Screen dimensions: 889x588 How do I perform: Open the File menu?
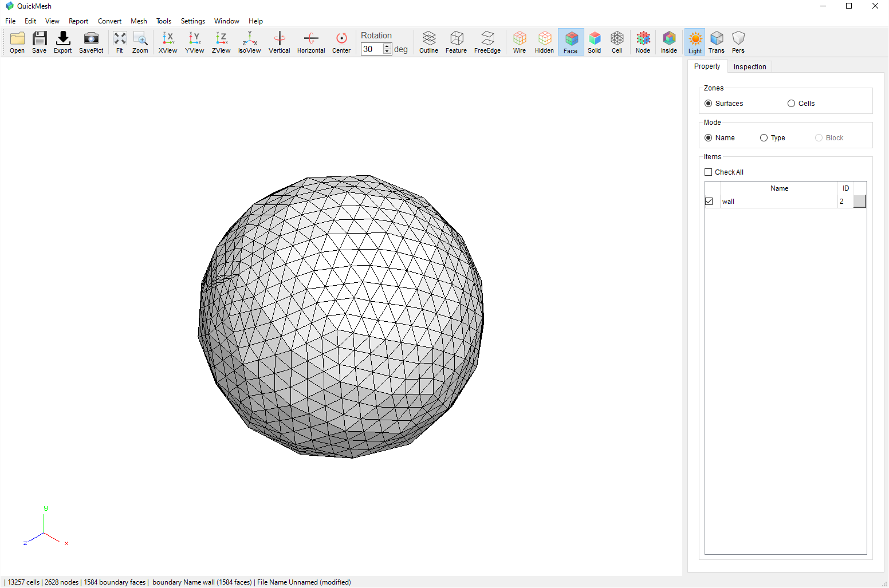point(10,21)
